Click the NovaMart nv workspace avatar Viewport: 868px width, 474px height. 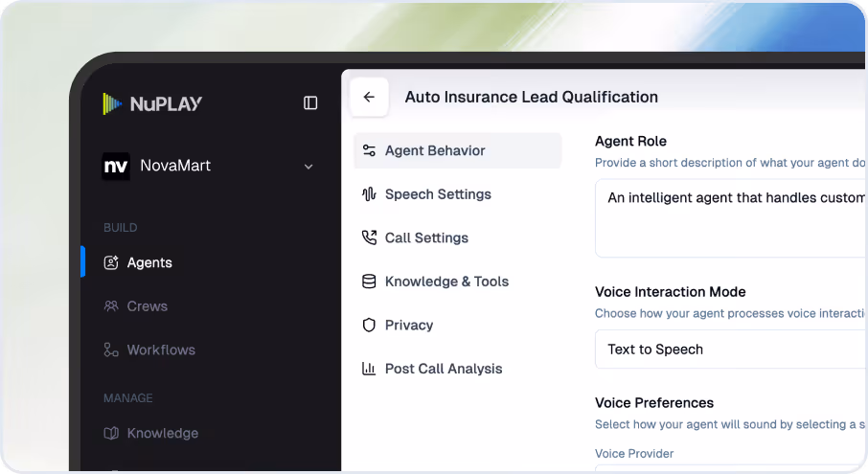coord(116,166)
